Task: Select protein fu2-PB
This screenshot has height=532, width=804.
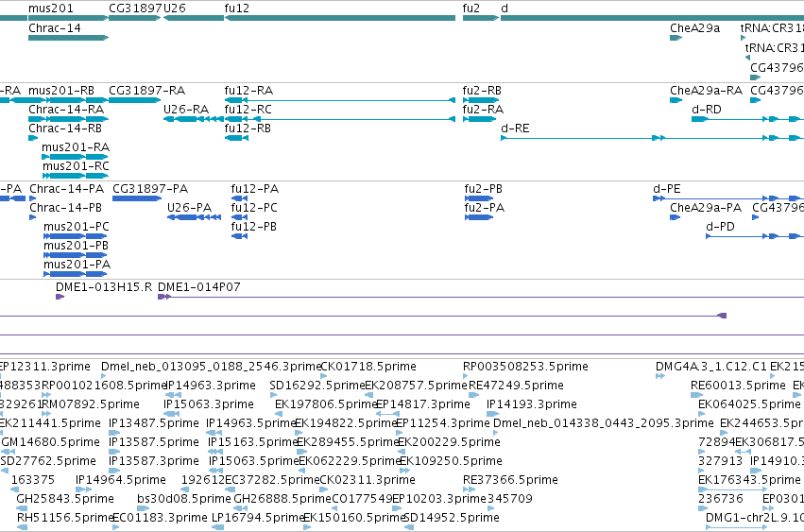Action: click(x=484, y=189)
